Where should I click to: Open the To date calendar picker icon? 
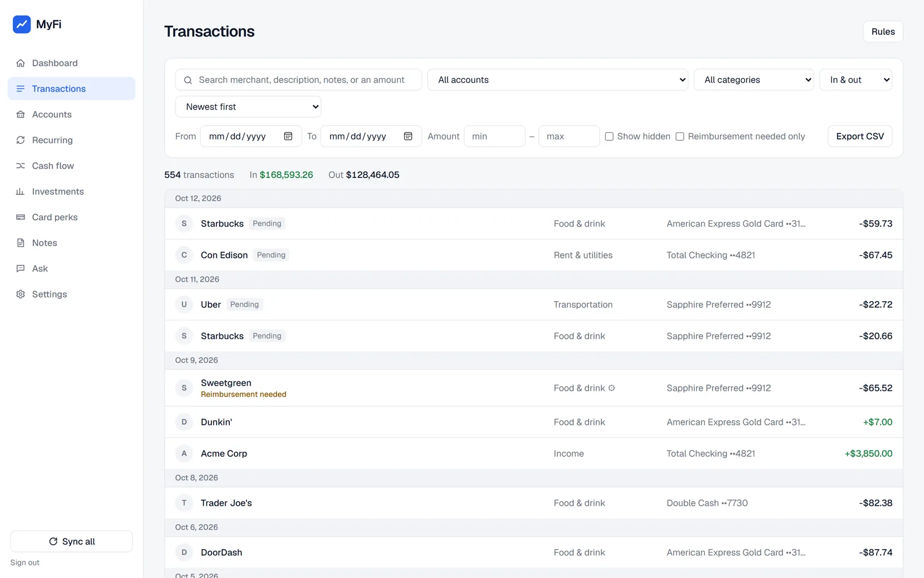pyautogui.click(x=408, y=136)
